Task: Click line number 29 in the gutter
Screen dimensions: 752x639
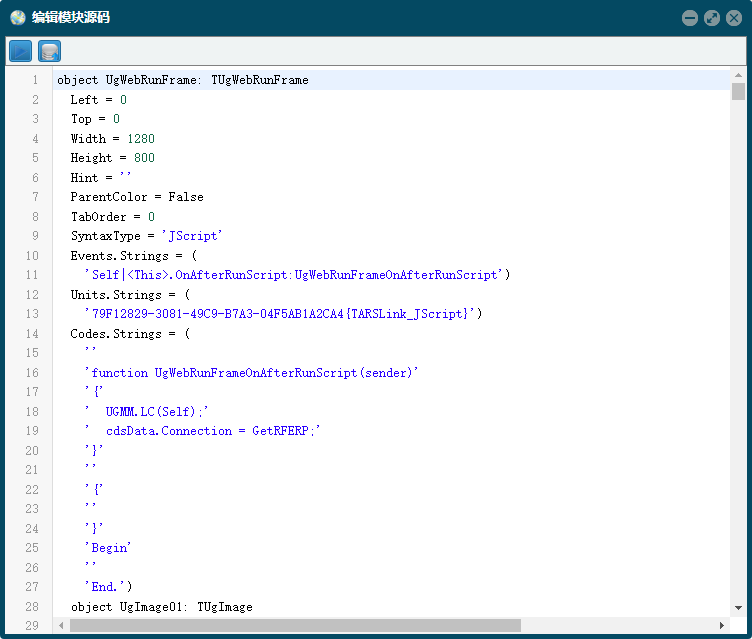Action: click(x=32, y=626)
